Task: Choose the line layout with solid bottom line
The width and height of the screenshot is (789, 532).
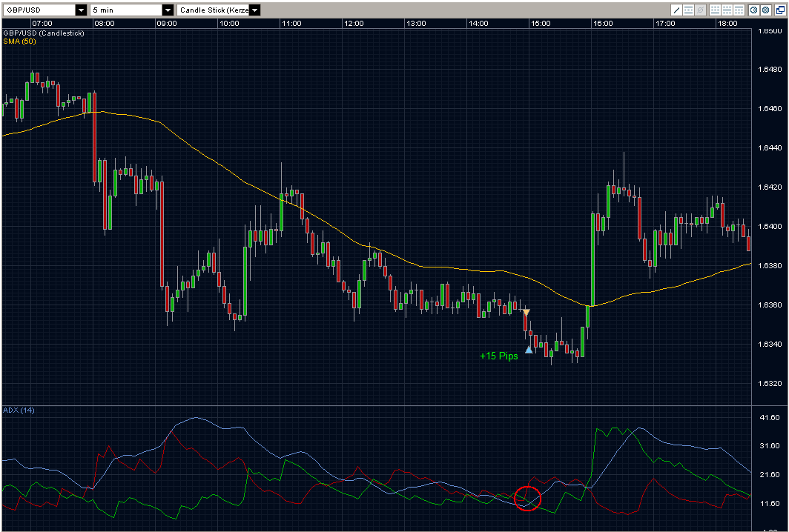Action: coord(715,10)
